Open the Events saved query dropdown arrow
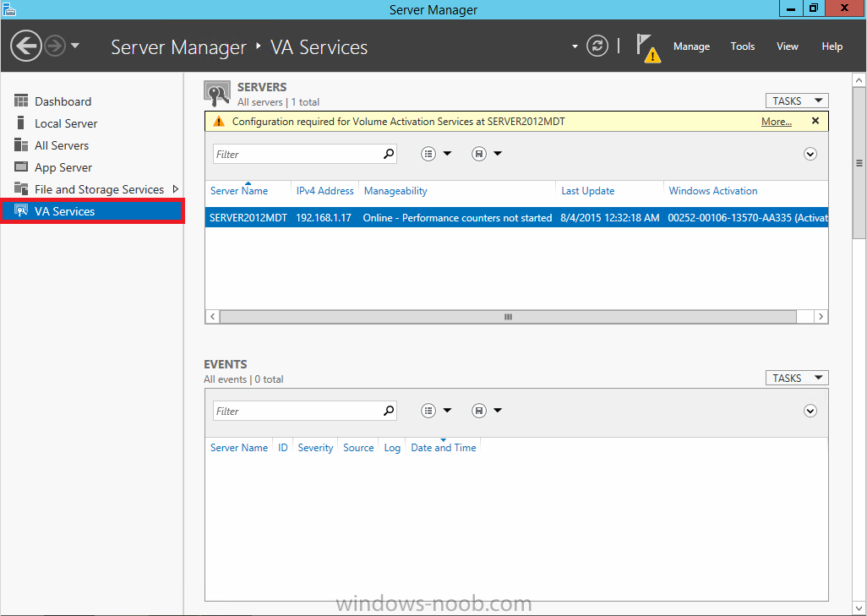This screenshot has width=867, height=616. 498,411
